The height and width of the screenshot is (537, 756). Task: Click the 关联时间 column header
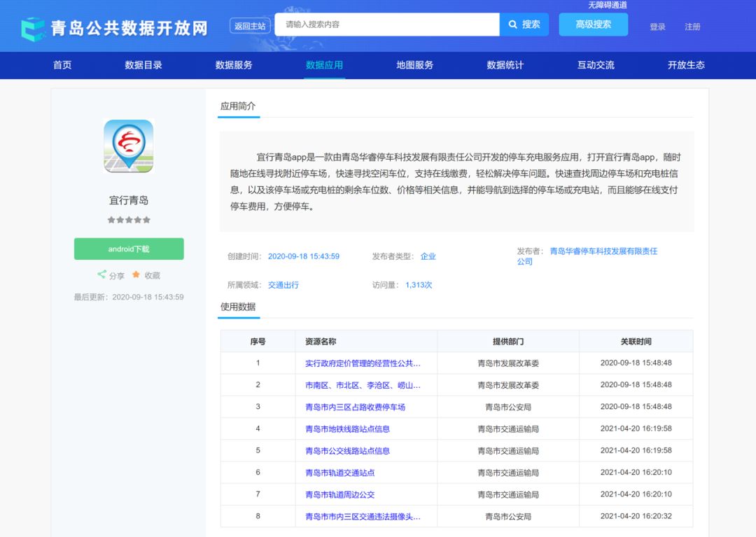636,341
